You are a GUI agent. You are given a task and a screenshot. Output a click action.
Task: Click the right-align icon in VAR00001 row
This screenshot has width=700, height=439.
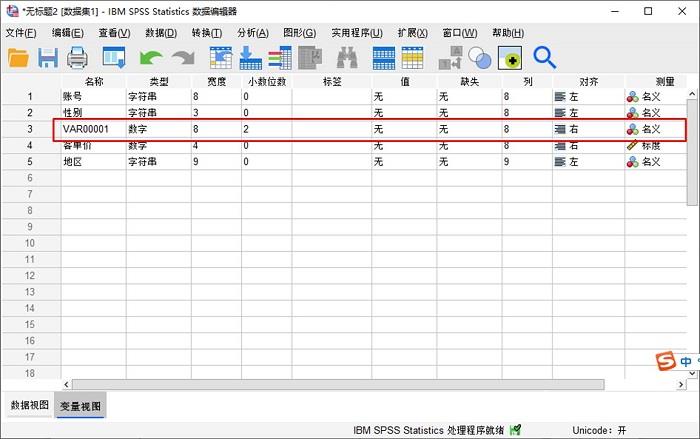(x=560, y=129)
